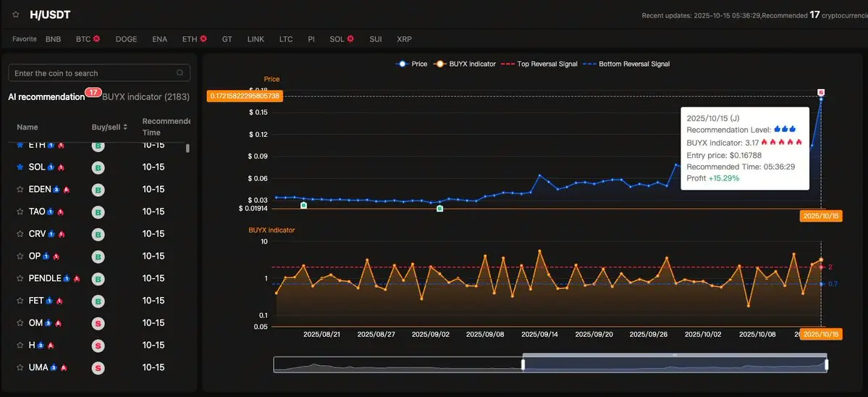
Task: Open the BUYX indicator (2183) tab
Action: coord(146,97)
